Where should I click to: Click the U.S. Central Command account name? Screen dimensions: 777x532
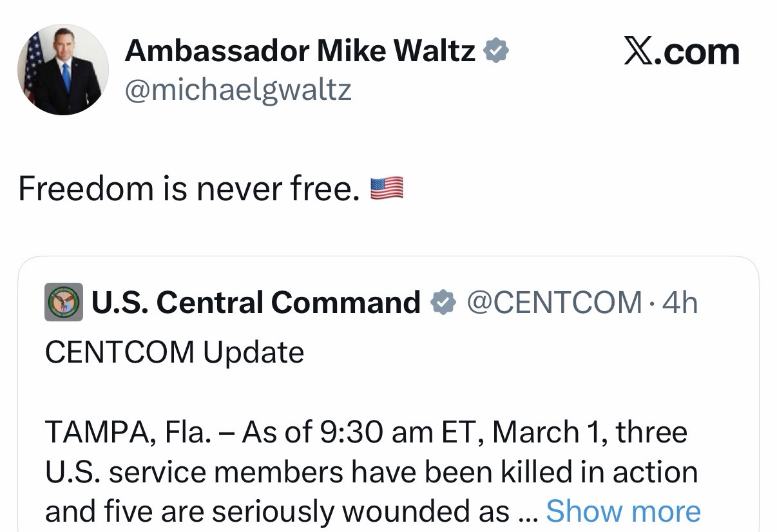pyautogui.click(x=256, y=302)
